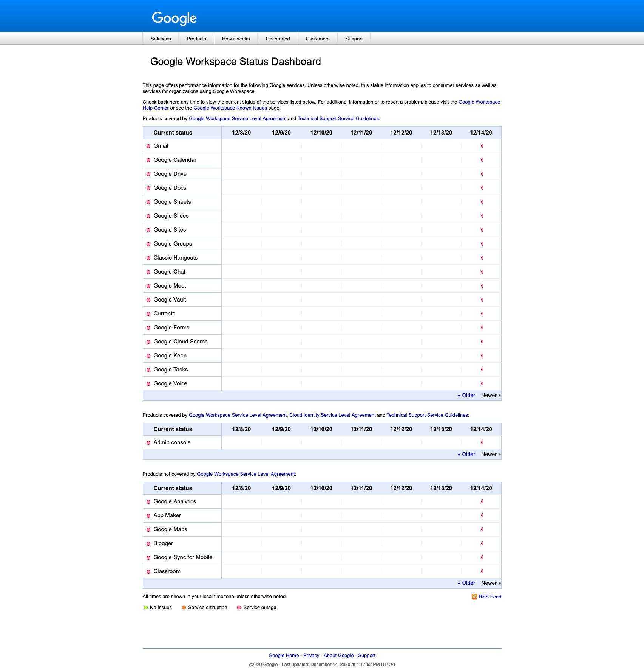Click the orange RSS feed icon
The image size is (644, 668).
[474, 597]
